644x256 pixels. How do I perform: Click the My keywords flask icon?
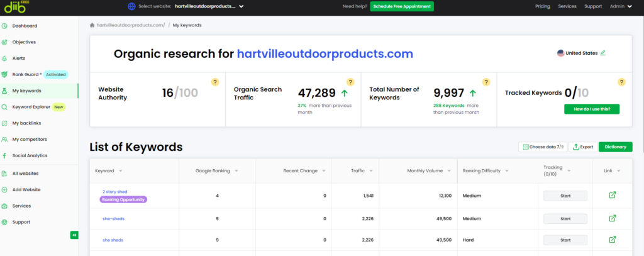point(4,91)
